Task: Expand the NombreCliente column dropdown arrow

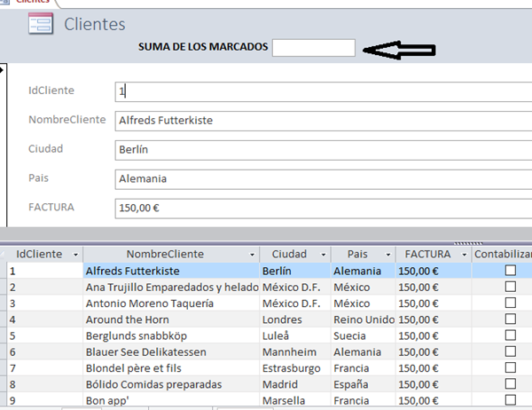Action: [252, 255]
